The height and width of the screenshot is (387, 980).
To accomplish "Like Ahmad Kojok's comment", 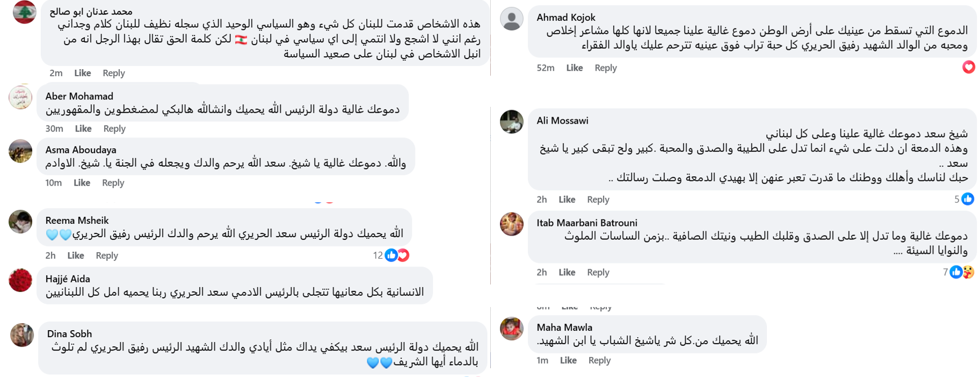I will (574, 68).
